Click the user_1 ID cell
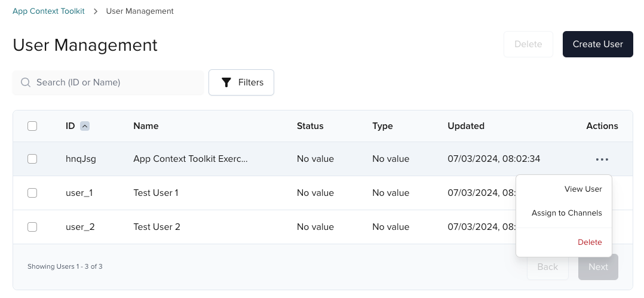 pyautogui.click(x=79, y=193)
